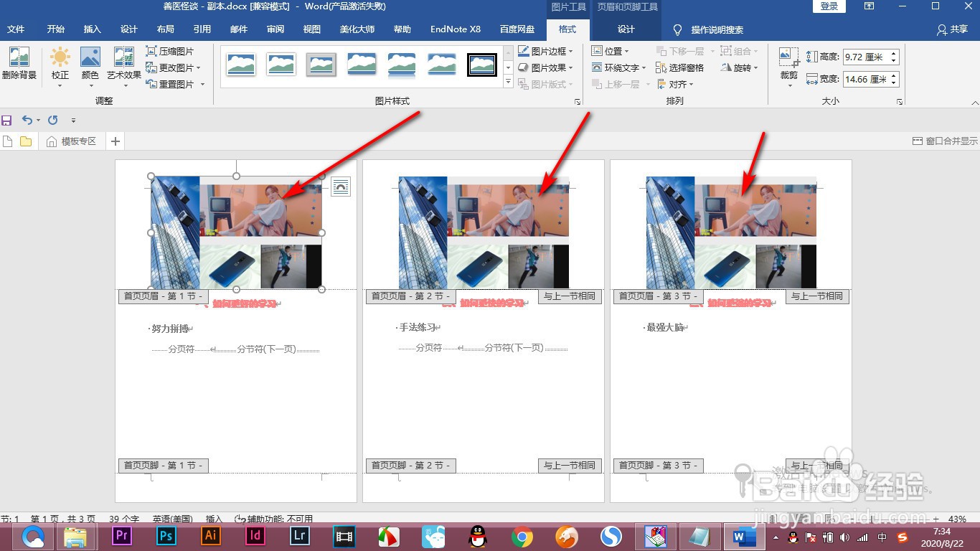Screen dimensions: 980x551
Task: Open Wrap Text (环绕文字) dropdown
Action: click(x=619, y=67)
